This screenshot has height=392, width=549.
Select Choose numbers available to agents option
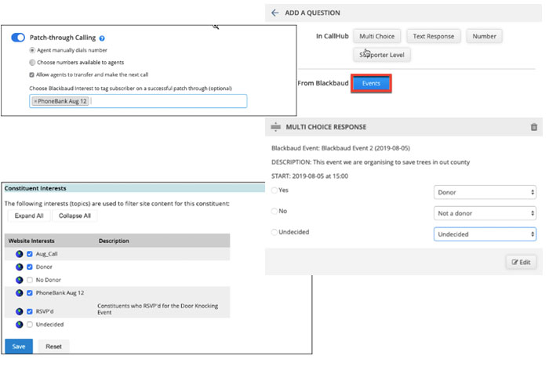pyautogui.click(x=32, y=63)
